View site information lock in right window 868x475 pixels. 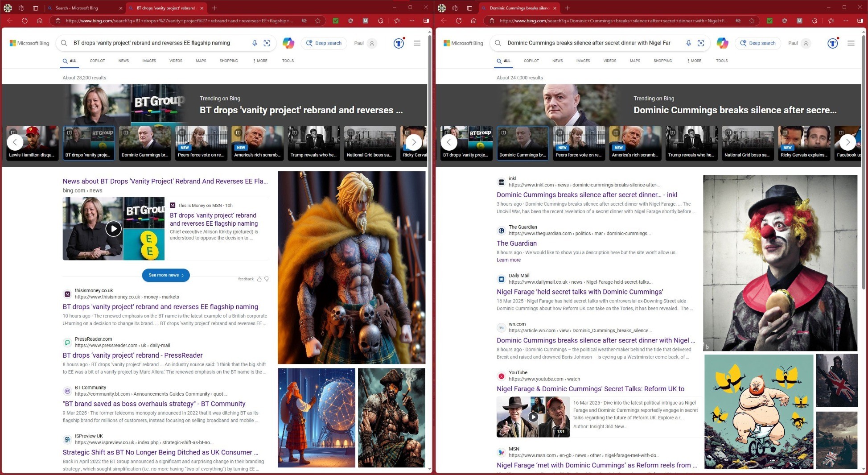[x=492, y=21]
